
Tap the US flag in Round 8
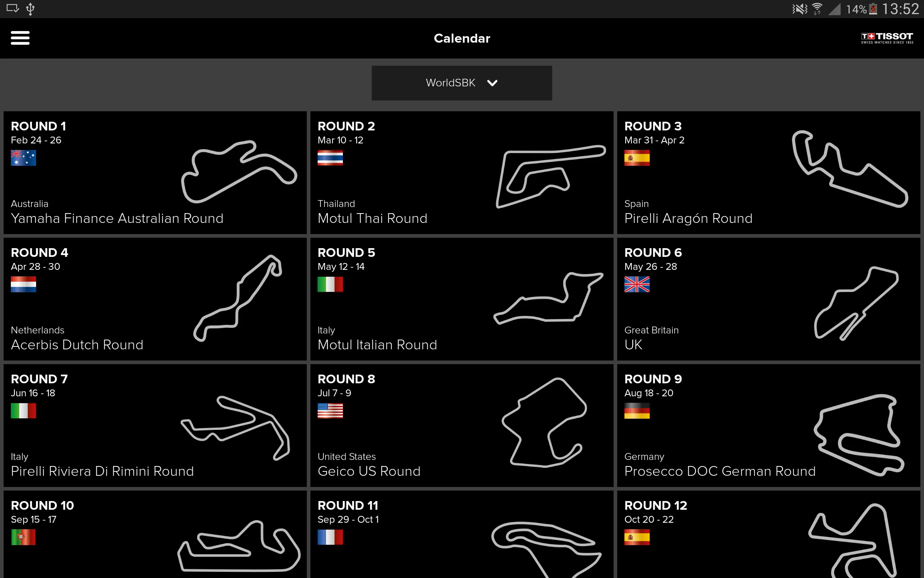[x=330, y=411]
